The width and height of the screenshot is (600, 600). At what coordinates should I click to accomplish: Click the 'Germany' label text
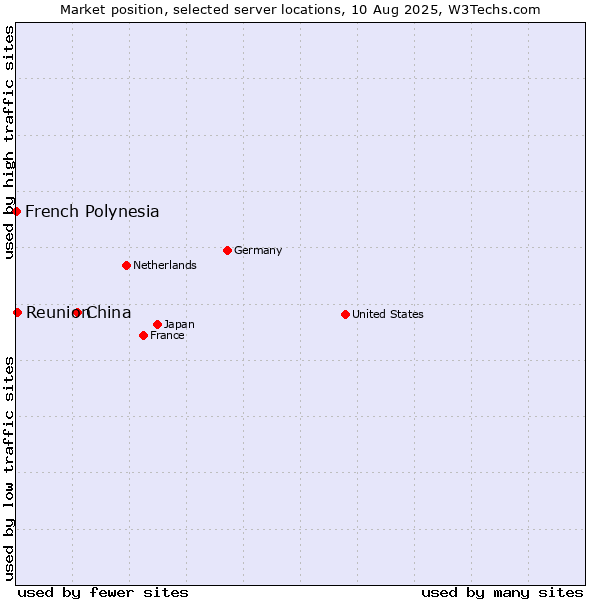coord(258,251)
